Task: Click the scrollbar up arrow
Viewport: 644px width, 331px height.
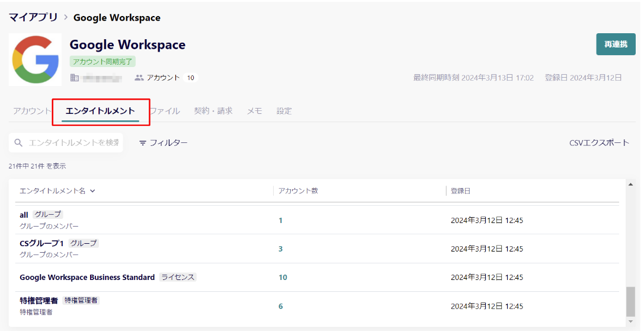Action: pos(630,184)
